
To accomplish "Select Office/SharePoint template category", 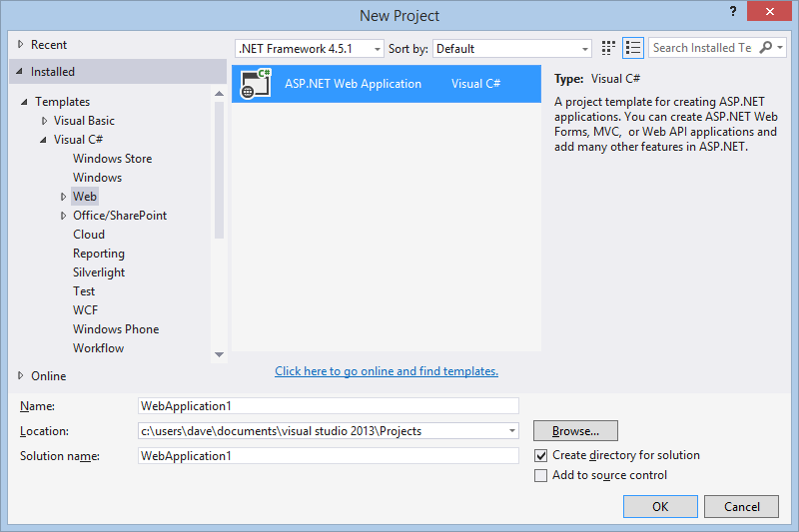I will pos(120,216).
